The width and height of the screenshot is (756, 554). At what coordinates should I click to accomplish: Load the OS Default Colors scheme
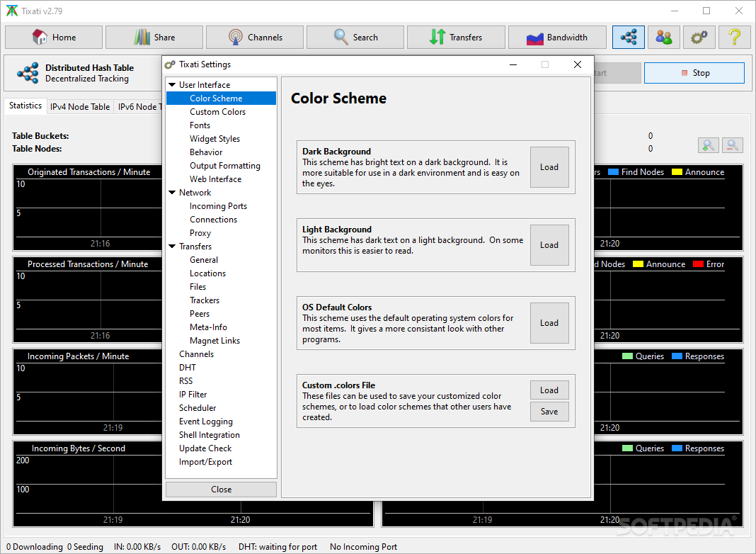(x=549, y=323)
